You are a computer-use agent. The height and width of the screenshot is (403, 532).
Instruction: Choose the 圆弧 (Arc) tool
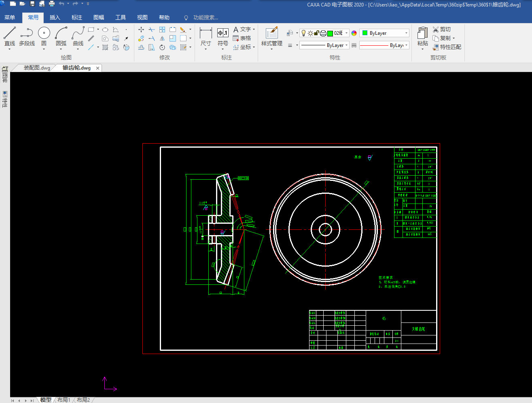[x=61, y=33]
